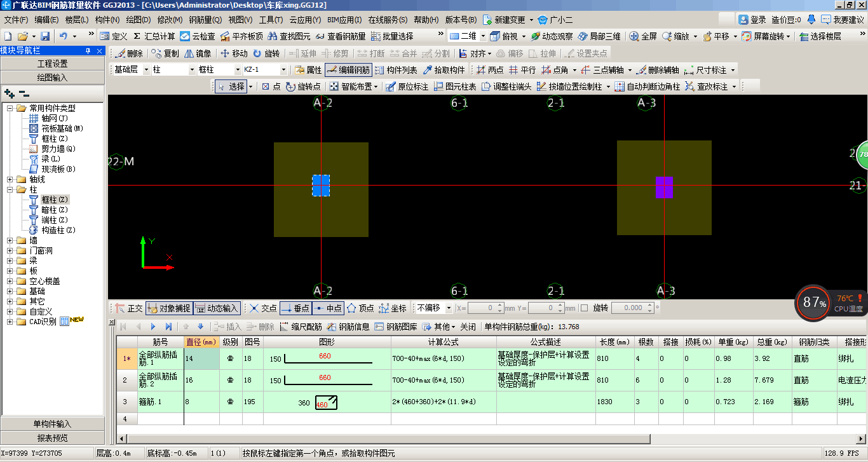Toggle 交点 intersection snap
Viewport: 868px width, 462px height.
click(263, 308)
